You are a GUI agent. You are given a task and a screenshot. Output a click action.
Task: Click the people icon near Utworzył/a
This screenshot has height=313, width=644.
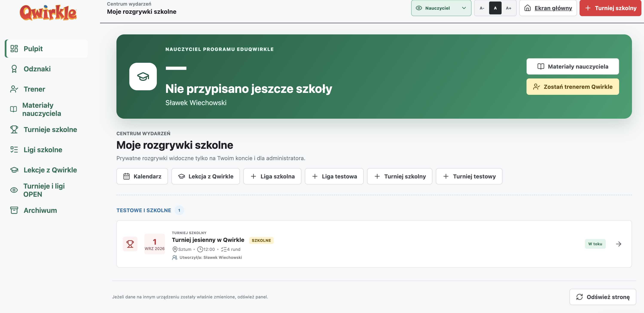tap(175, 258)
